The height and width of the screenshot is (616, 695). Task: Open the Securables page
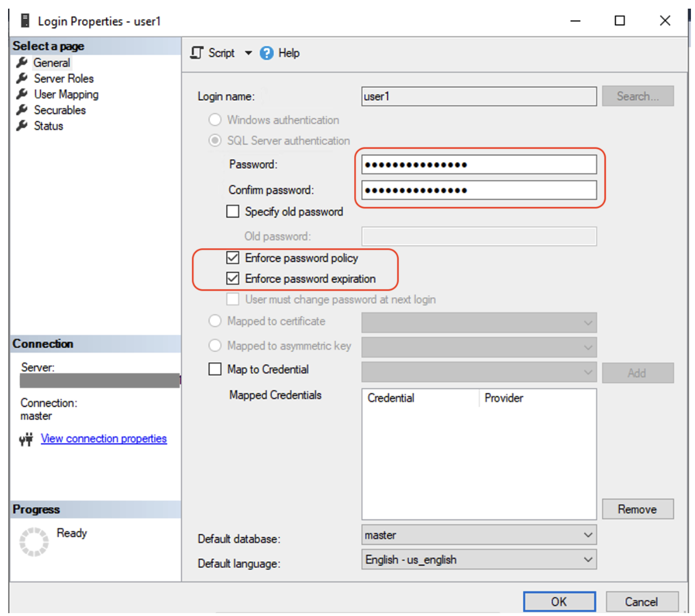pyautogui.click(x=59, y=110)
